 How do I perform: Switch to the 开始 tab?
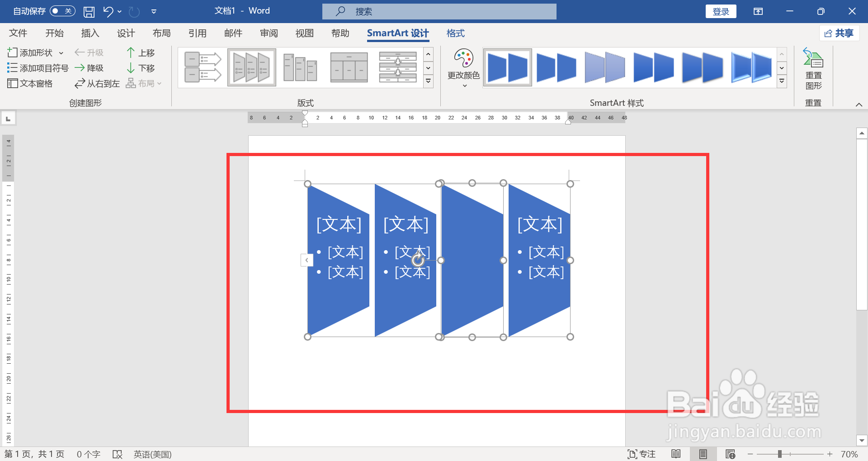(x=54, y=33)
